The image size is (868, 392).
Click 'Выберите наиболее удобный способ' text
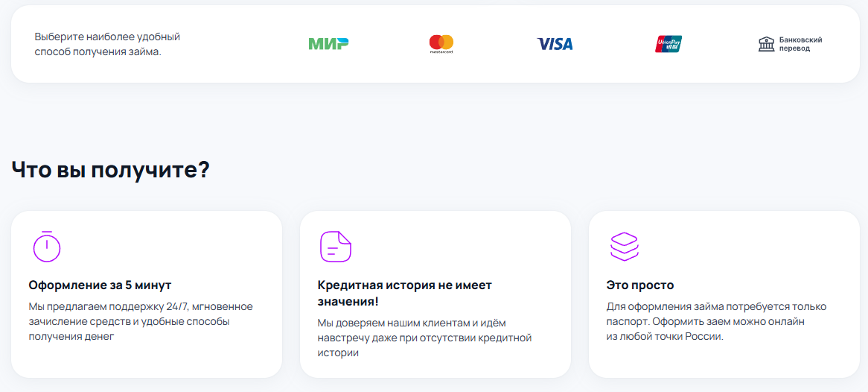107,44
